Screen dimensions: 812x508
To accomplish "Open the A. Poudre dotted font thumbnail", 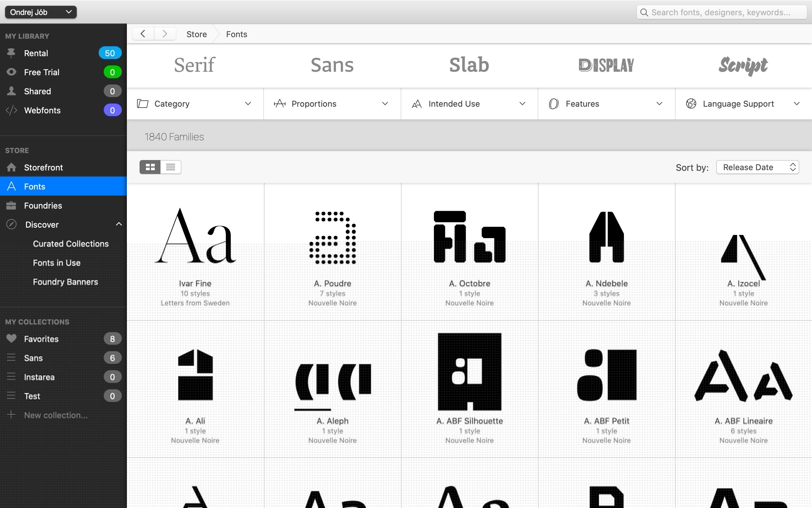I will coord(332,237).
